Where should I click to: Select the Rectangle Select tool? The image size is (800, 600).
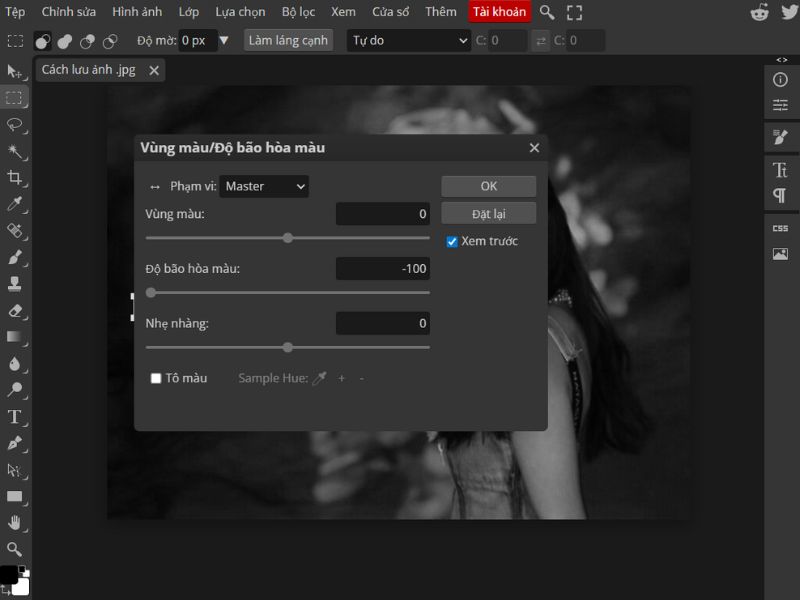pos(14,97)
